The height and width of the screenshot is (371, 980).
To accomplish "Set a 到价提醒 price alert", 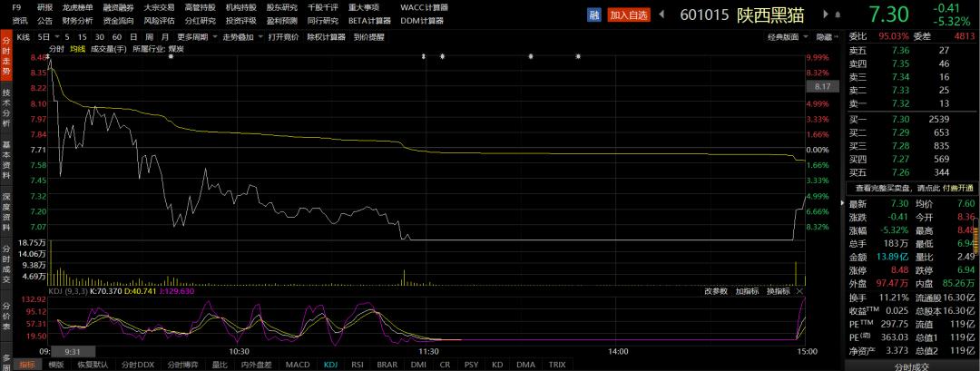I will pos(368,37).
